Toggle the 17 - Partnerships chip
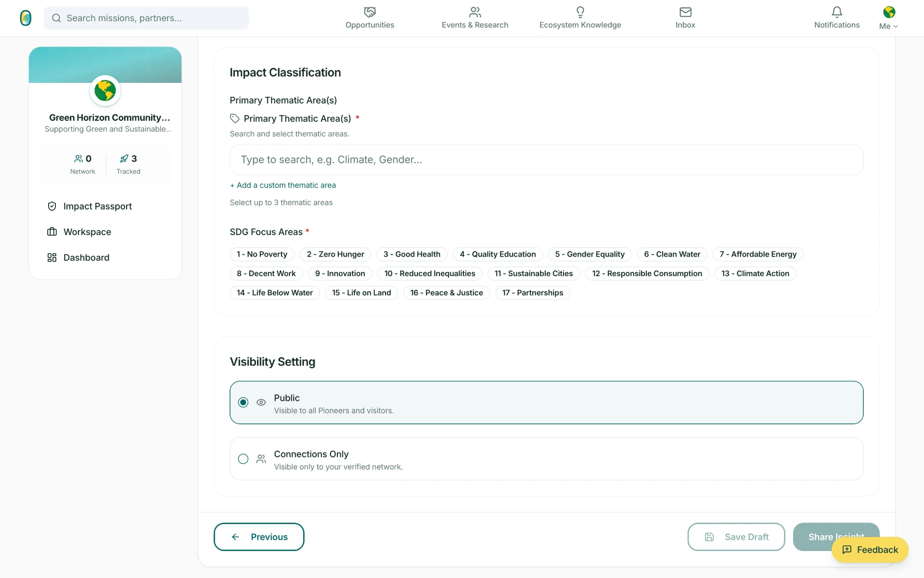The width and height of the screenshot is (924, 578). pyautogui.click(x=533, y=293)
